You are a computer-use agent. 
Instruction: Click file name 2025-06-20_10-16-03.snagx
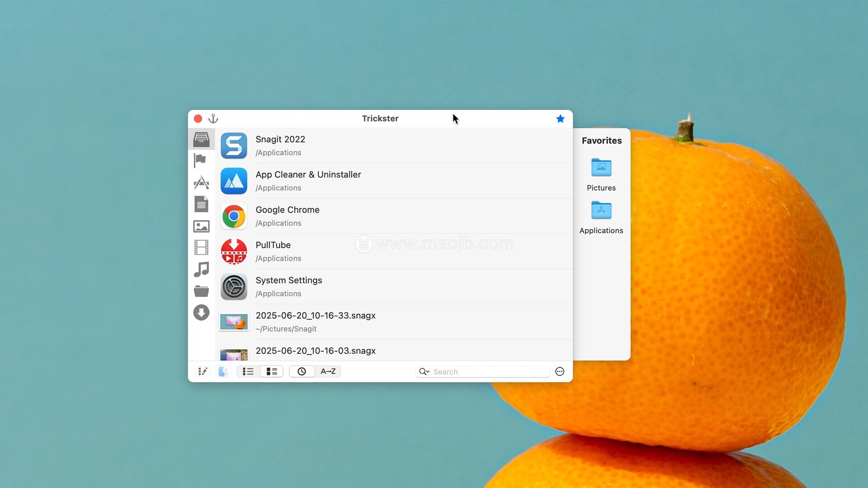316,351
